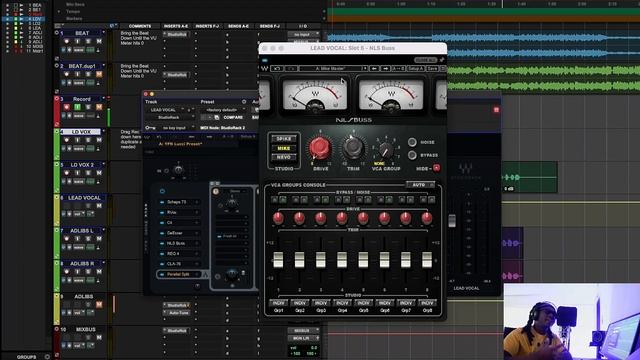Toggle the Bypass switch in NLS Buss

pos(412,155)
